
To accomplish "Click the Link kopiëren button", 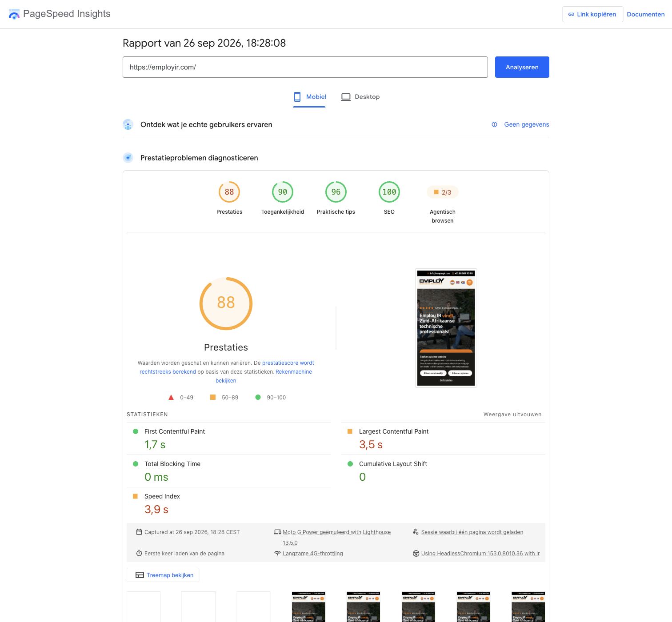I will [592, 14].
